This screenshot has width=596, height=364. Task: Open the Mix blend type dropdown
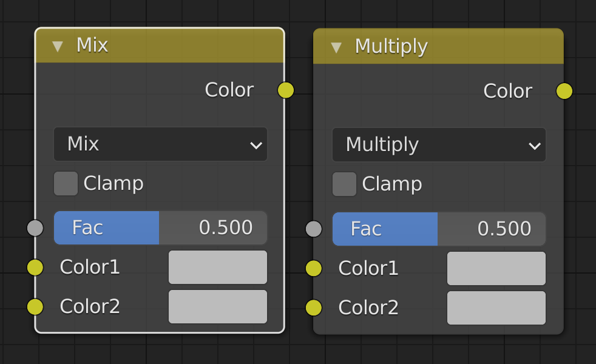(160, 144)
